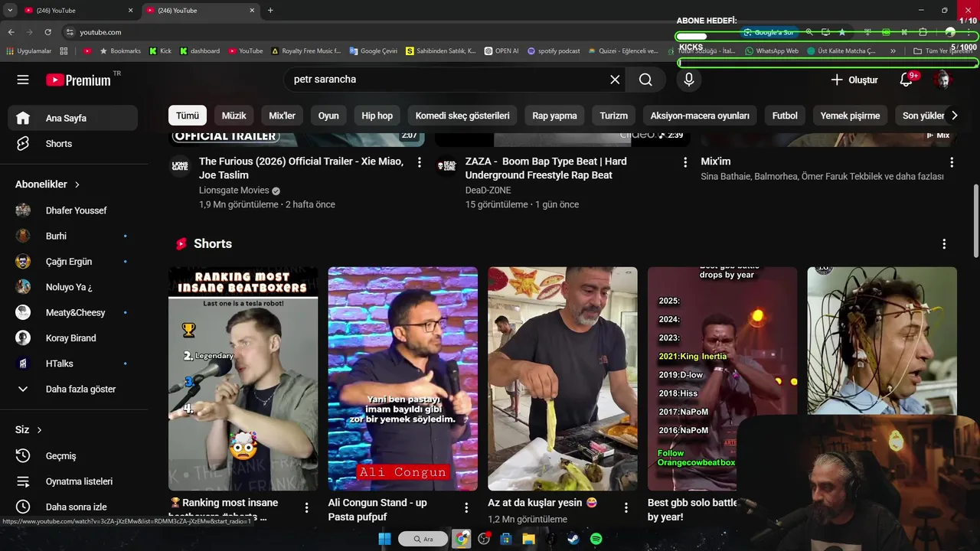Click the magnifier search button
The width and height of the screenshot is (980, 551).
point(645,80)
